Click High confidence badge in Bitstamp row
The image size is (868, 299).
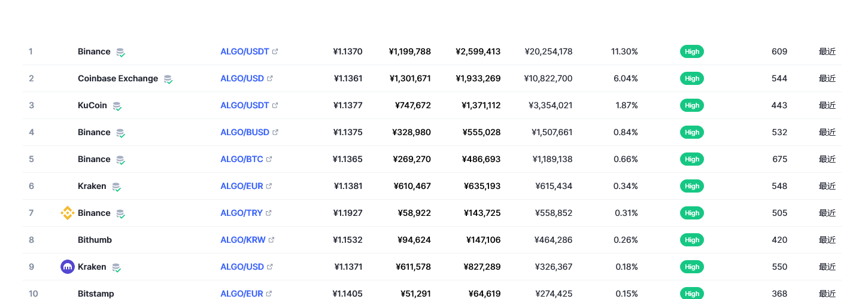point(692,293)
